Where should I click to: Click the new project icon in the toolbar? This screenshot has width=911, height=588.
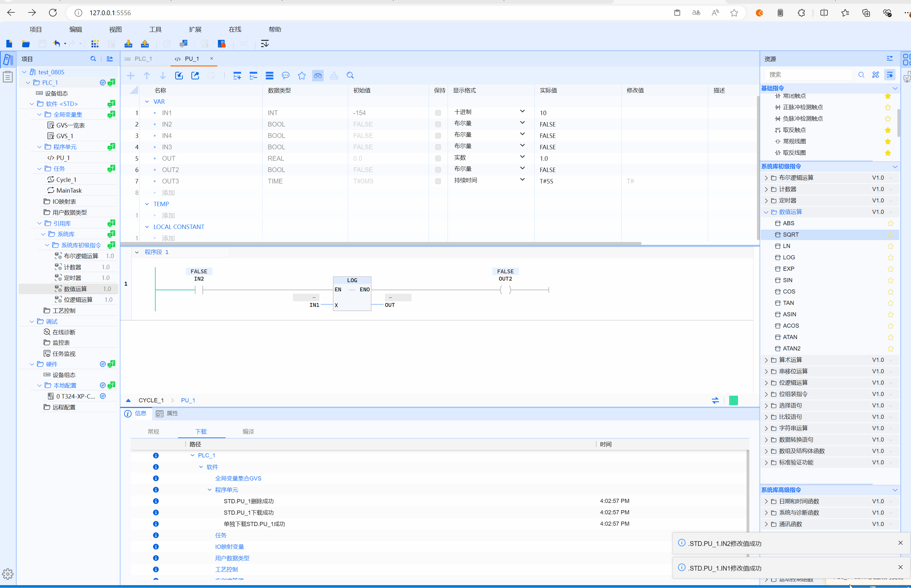click(x=9, y=44)
